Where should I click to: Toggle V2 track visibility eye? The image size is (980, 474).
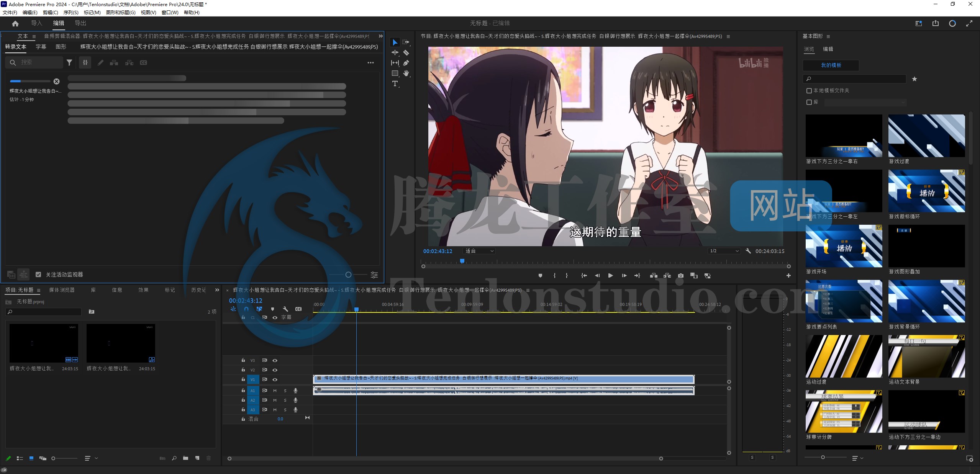(x=275, y=370)
